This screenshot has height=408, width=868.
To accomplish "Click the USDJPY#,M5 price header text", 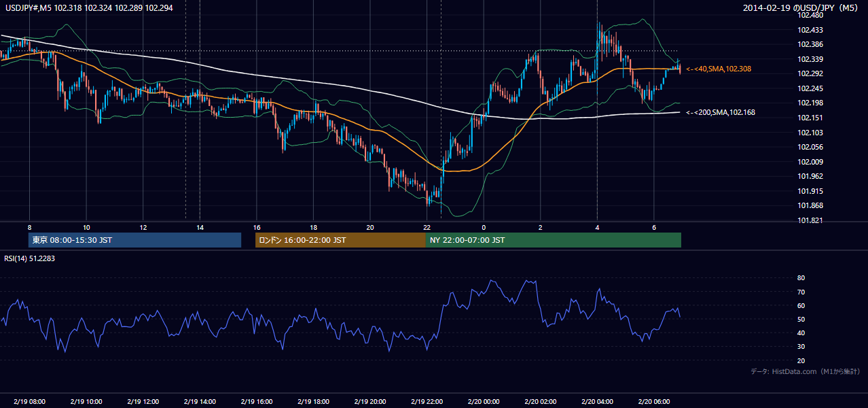I will point(88,8).
